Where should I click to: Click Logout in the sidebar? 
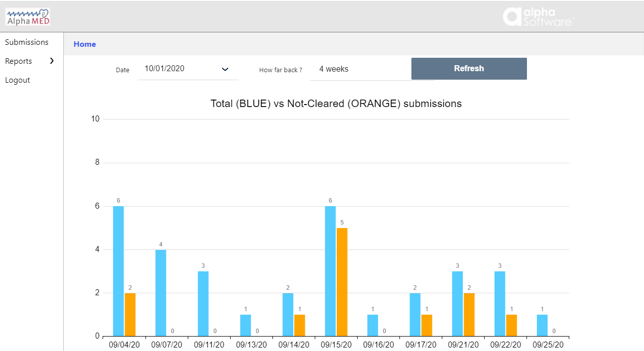17,80
